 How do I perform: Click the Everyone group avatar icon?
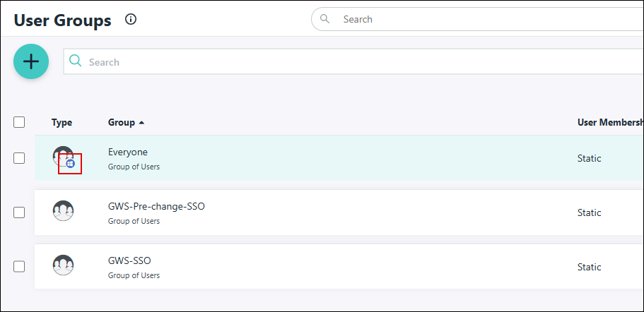tap(62, 156)
